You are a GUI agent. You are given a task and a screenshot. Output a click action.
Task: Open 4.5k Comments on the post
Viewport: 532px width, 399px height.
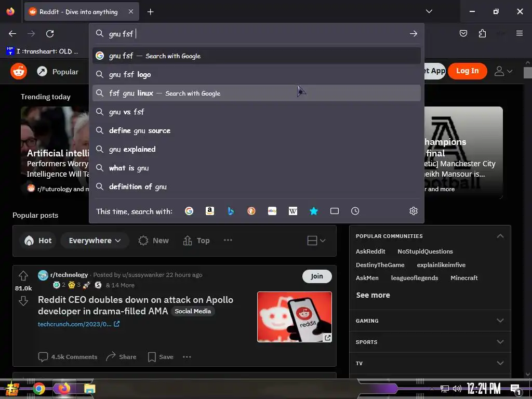tap(68, 357)
